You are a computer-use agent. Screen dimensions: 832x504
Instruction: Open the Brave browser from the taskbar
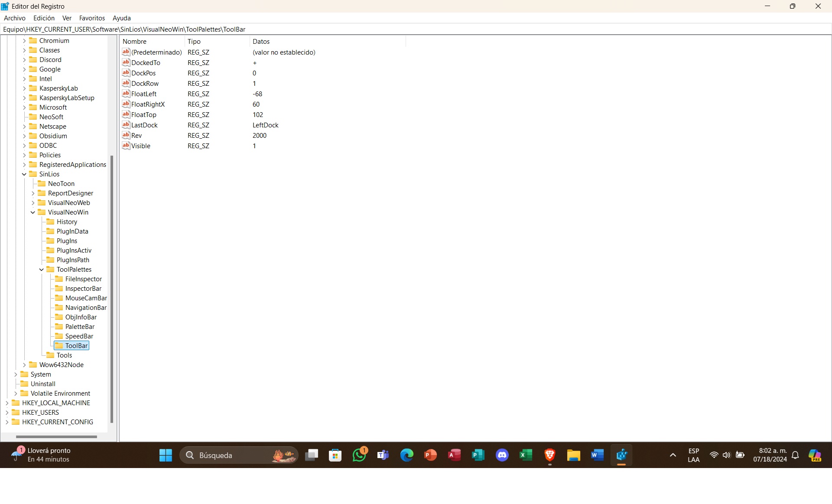point(550,455)
